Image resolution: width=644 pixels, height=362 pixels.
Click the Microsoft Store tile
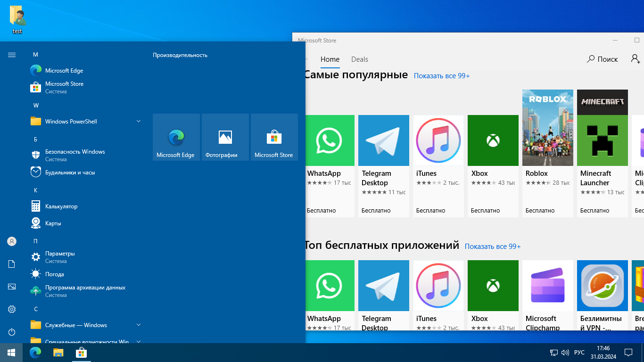pos(274,137)
